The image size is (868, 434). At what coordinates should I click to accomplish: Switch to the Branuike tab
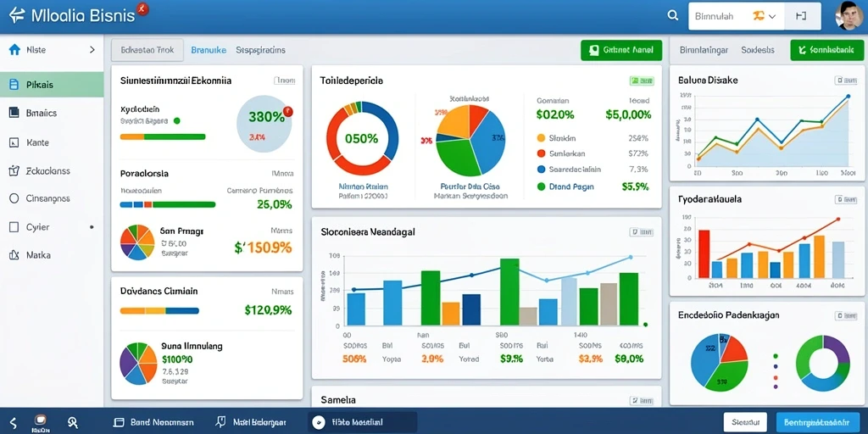point(209,50)
